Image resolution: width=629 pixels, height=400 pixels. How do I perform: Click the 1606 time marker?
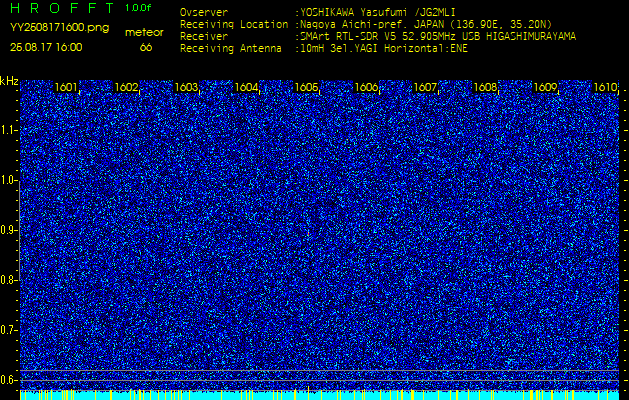pyautogui.click(x=366, y=87)
